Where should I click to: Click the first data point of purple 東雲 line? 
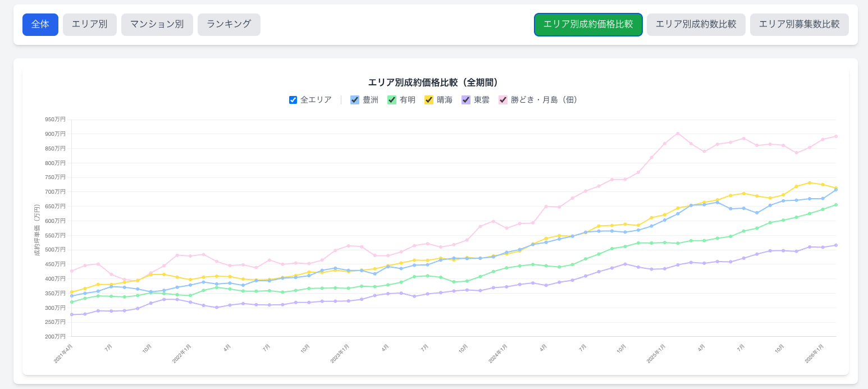[72, 314]
